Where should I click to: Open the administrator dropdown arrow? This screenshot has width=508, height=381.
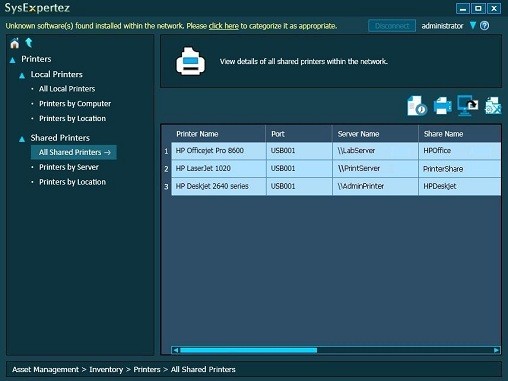(473, 25)
